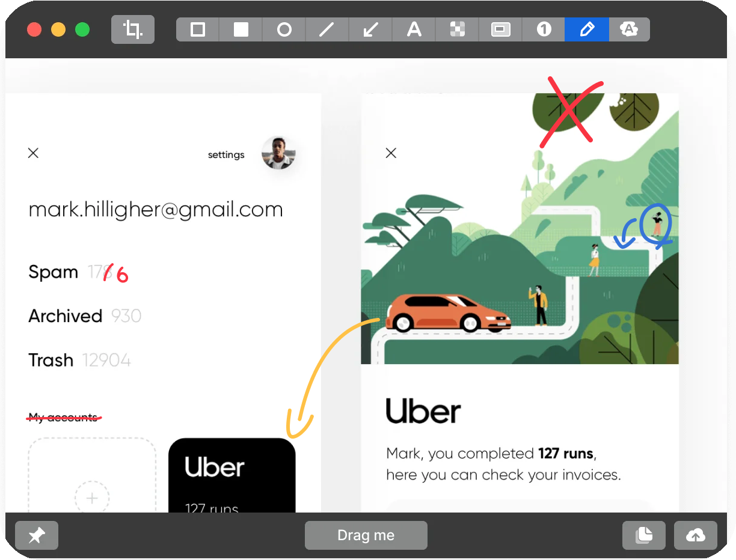Click the Trash count 12904
Image resolution: width=736 pixels, height=560 pixels.
tap(106, 361)
